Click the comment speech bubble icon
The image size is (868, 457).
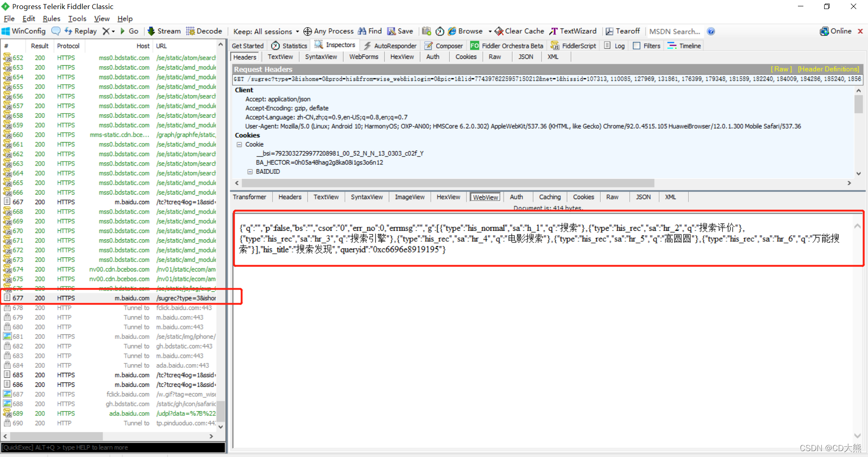click(56, 31)
